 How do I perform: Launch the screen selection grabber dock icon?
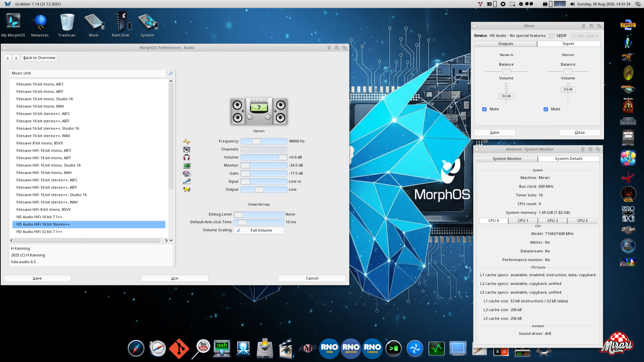458,348
